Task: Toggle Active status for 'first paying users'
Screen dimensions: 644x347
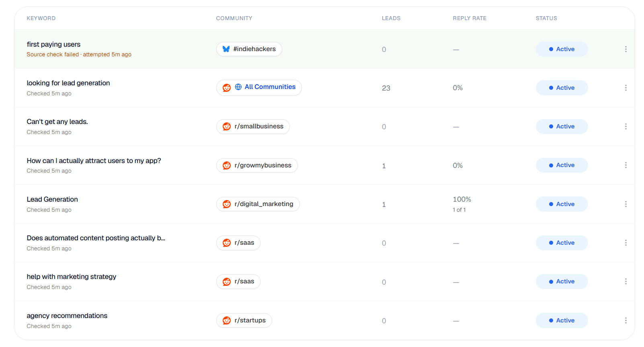Action: pos(562,49)
